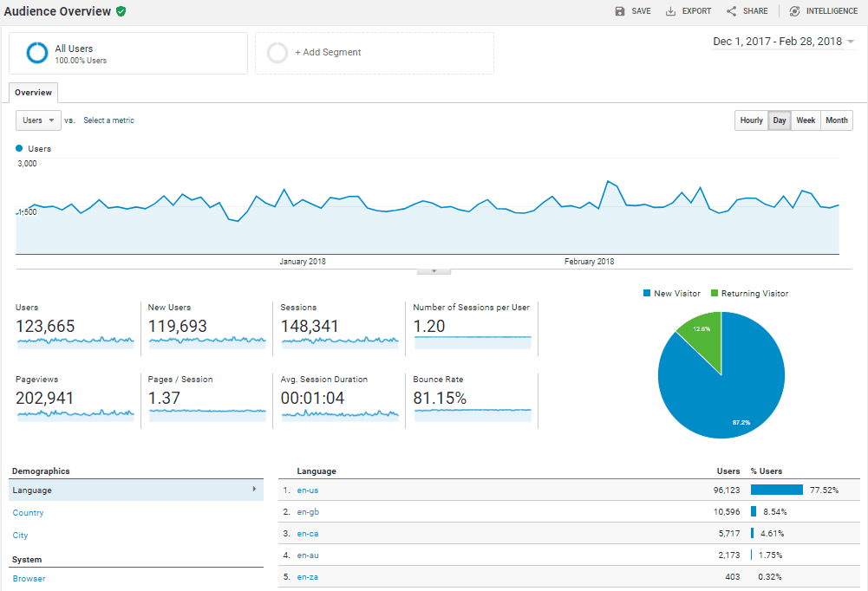The width and height of the screenshot is (868, 591).
Task: Click the Save disk icon
Action: [619, 11]
